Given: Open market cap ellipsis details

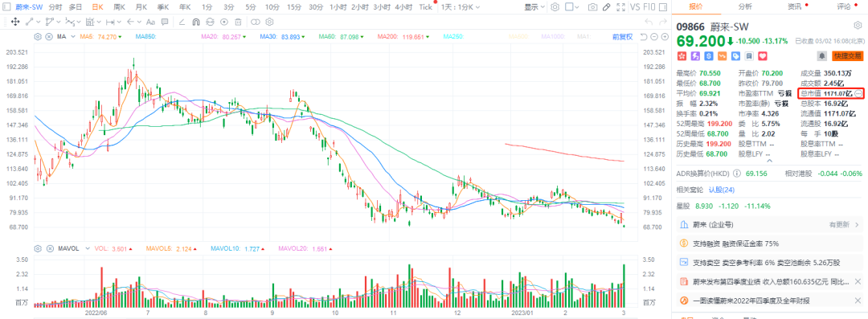Looking at the screenshot, I should click(x=858, y=93).
